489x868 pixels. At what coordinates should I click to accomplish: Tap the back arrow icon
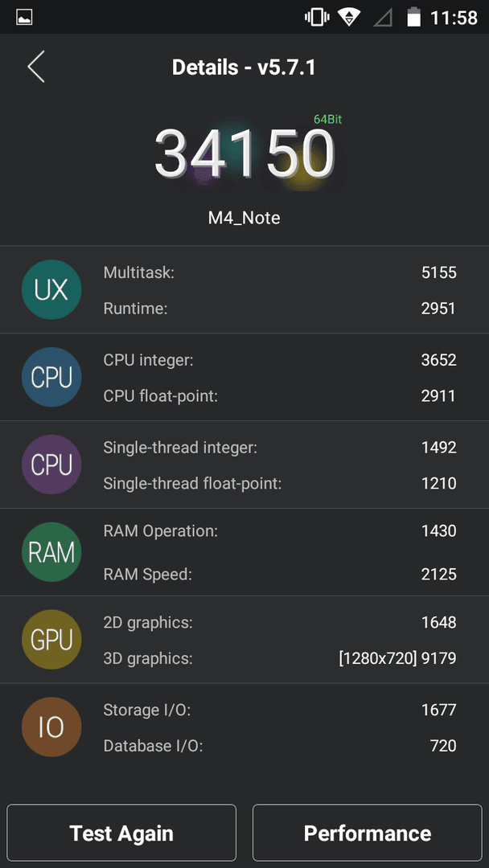pos(36,67)
